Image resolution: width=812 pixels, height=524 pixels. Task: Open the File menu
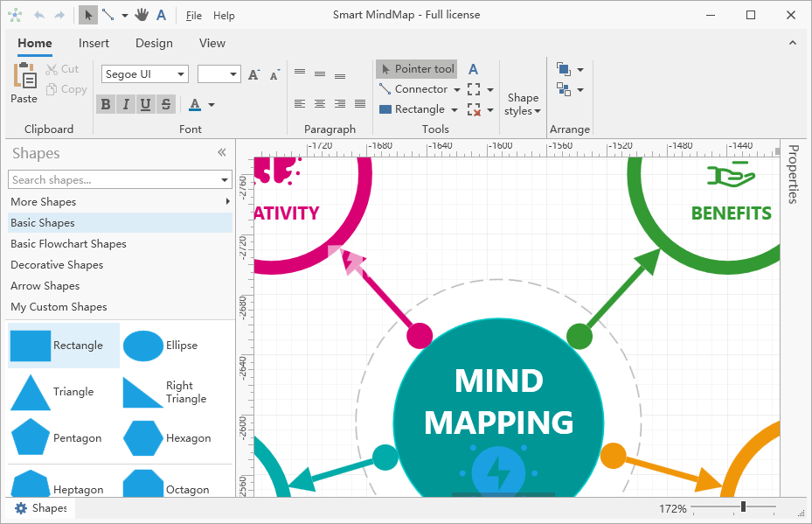pyautogui.click(x=194, y=16)
